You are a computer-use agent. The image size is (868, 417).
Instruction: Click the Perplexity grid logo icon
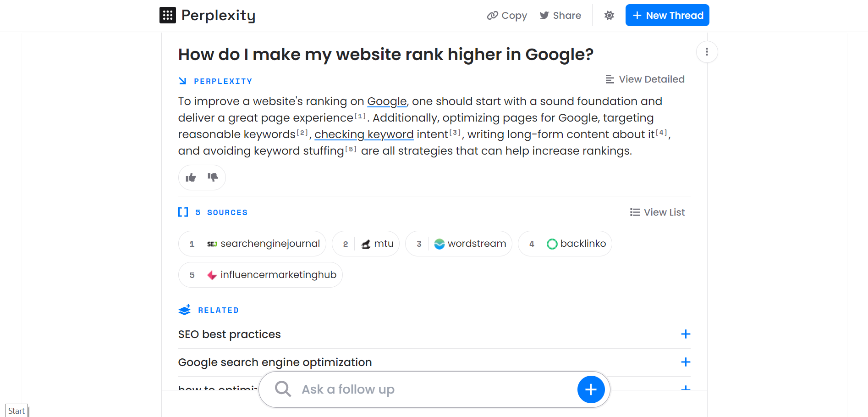click(168, 15)
